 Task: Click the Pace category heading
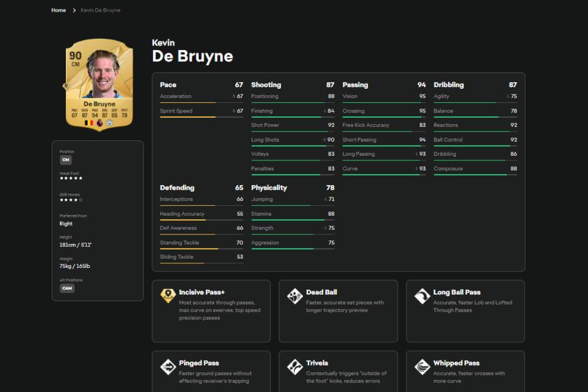168,85
